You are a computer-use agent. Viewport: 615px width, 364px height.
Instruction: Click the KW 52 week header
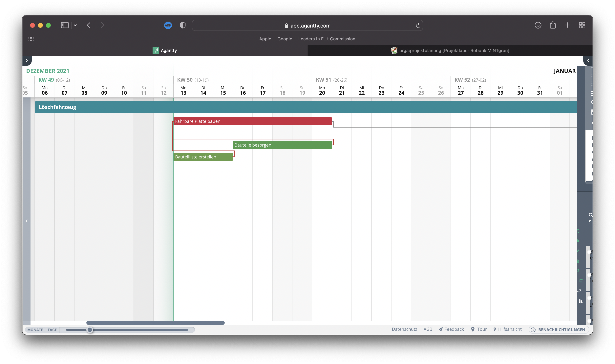coord(470,80)
